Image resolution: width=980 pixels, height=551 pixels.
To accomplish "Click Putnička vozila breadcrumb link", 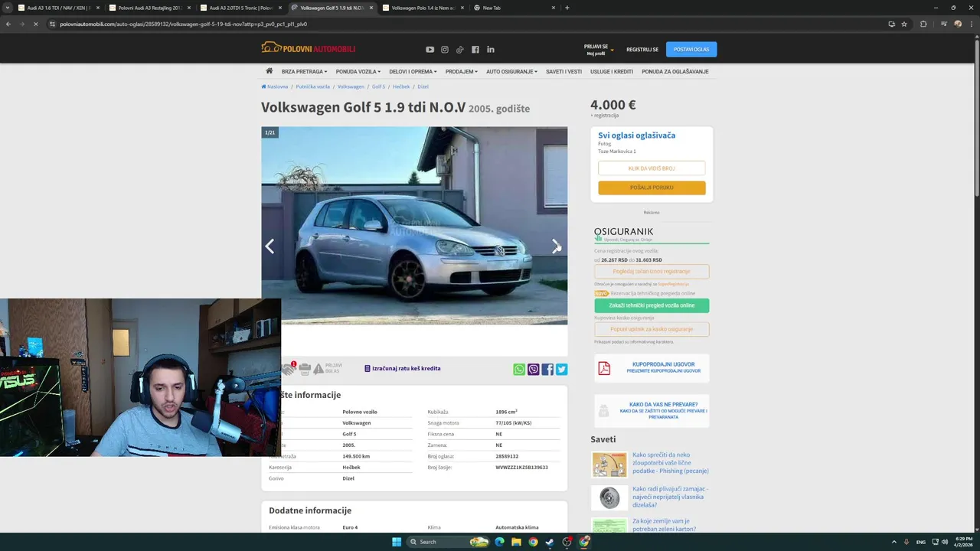I will pos(312,86).
